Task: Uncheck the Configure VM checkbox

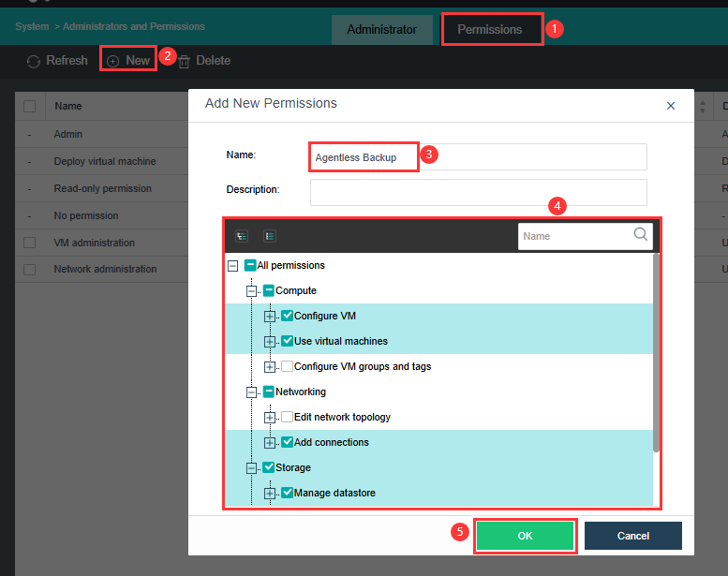Action: pos(288,316)
